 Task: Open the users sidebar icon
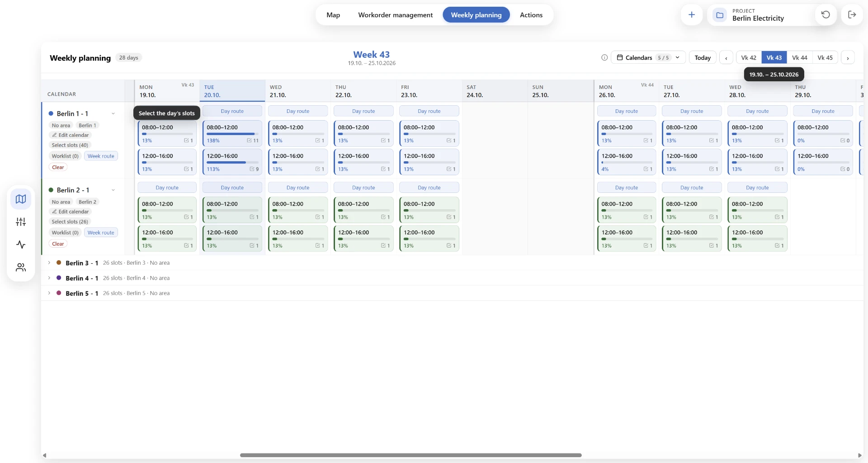(21, 267)
